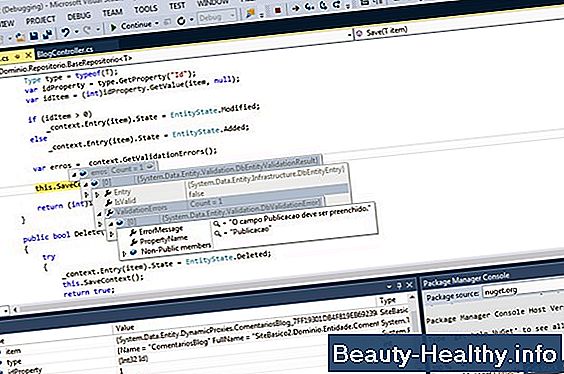
Task: Close the Locals panel
Action: (x=409, y=285)
